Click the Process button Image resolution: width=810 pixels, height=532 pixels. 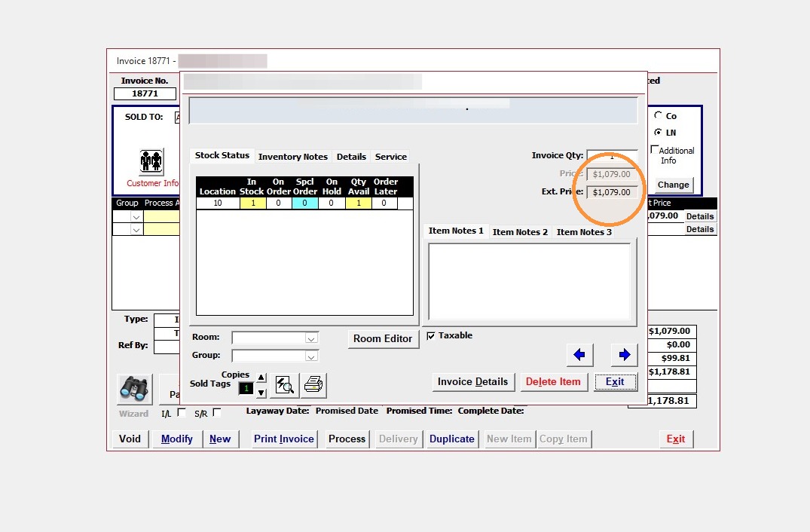[347, 439]
